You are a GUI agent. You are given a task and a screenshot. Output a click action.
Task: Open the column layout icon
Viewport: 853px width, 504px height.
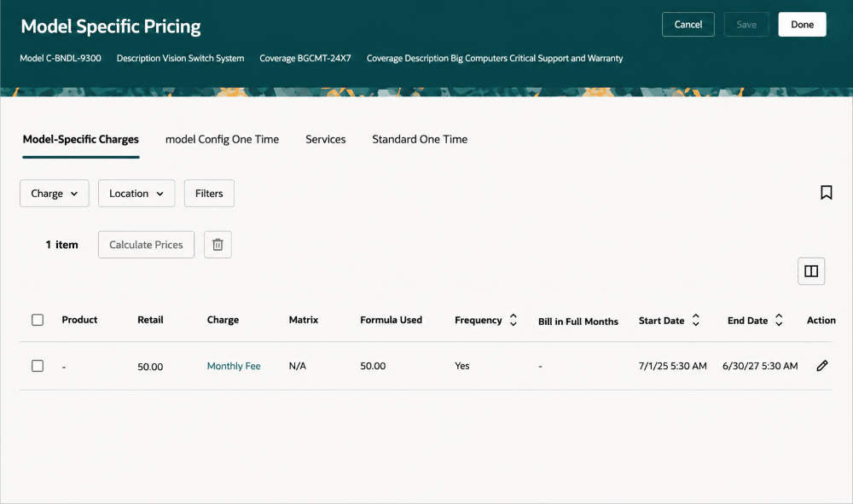[811, 271]
